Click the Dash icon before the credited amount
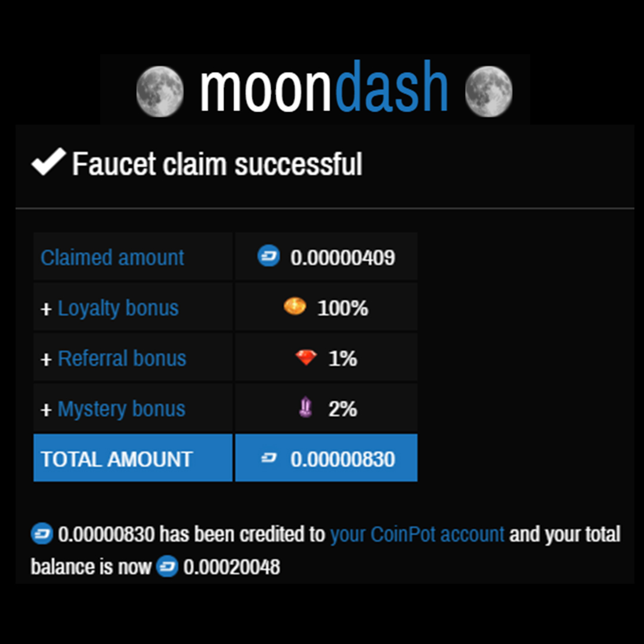 [42, 534]
